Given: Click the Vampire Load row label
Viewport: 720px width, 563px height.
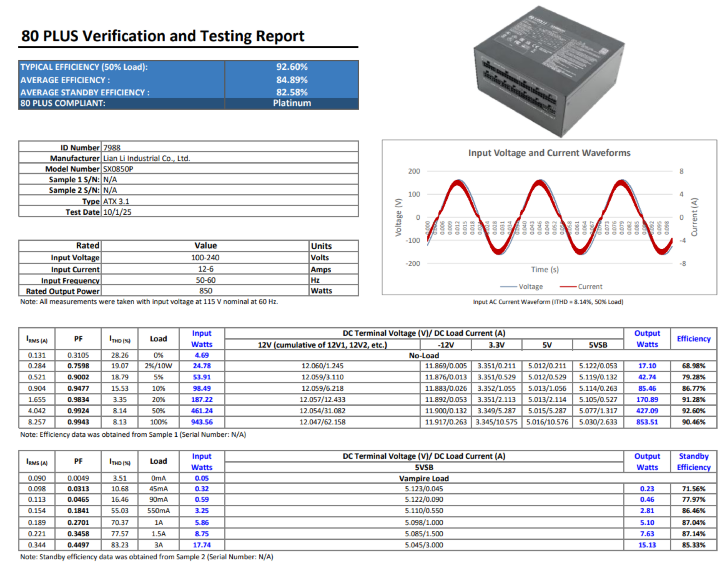Looking at the screenshot, I should [424, 478].
